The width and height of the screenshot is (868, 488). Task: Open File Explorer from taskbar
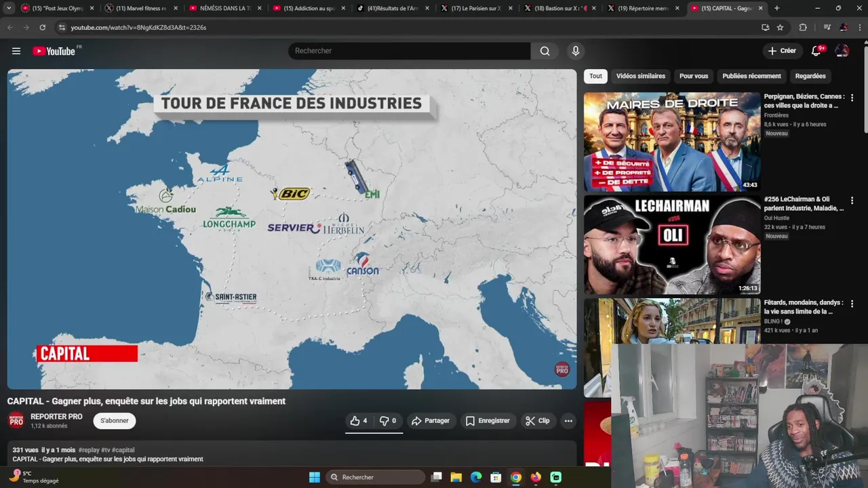[456, 477]
